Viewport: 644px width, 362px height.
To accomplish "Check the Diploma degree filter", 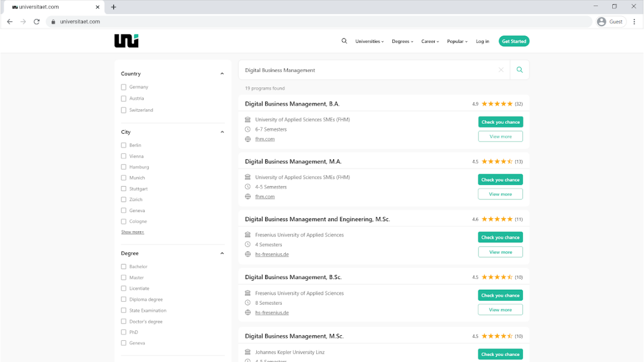I will coord(124,300).
